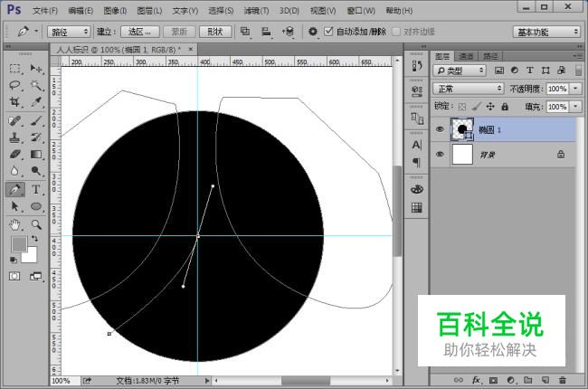Create a new layer group
The width and height of the screenshot is (588, 389).
[528, 380]
